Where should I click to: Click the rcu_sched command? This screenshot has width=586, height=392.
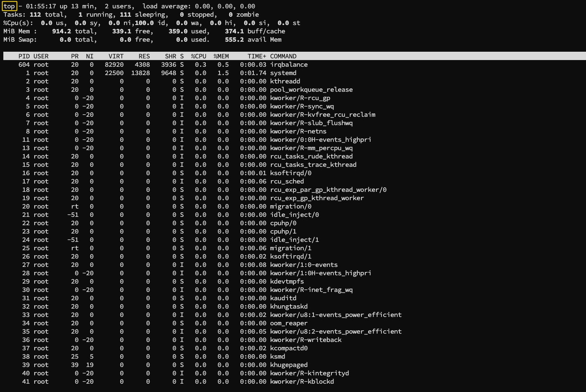click(287, 181)
